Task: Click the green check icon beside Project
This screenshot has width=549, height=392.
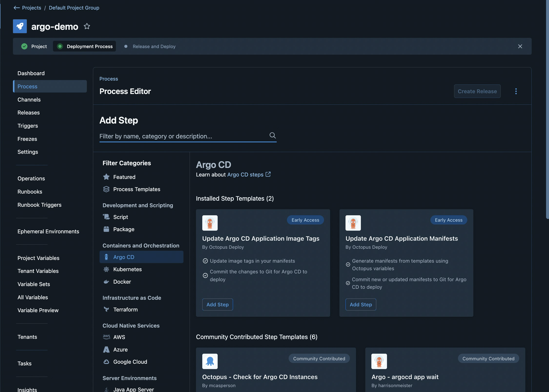Action: [x=24, y=46]
